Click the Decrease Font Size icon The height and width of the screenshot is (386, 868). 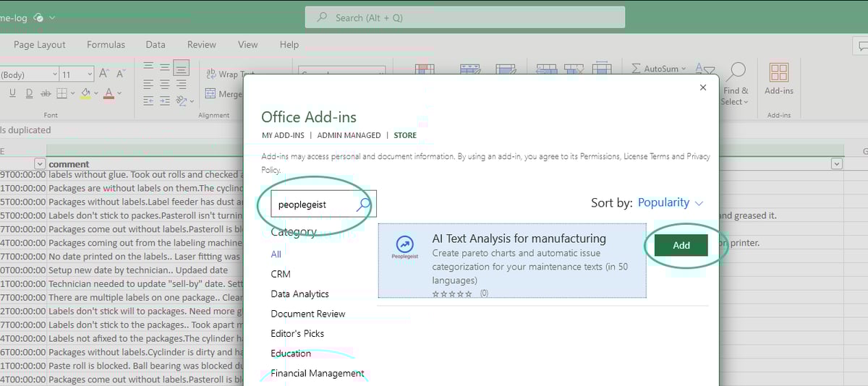pos(120,74)
